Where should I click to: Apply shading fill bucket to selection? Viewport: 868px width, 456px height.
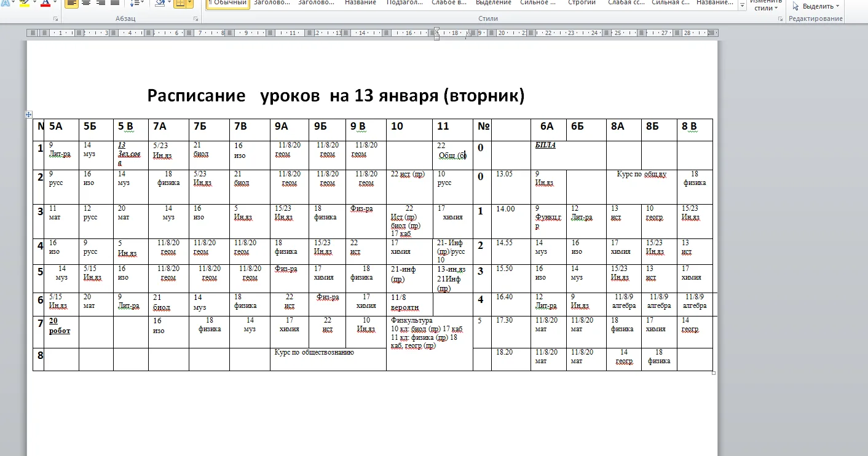(160, 3)
